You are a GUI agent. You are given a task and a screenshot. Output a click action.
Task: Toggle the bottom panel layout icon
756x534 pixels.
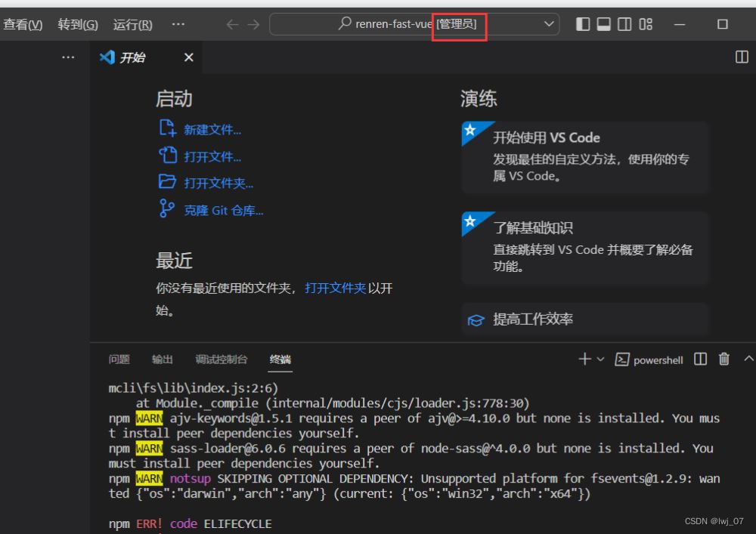click(603, 24)
